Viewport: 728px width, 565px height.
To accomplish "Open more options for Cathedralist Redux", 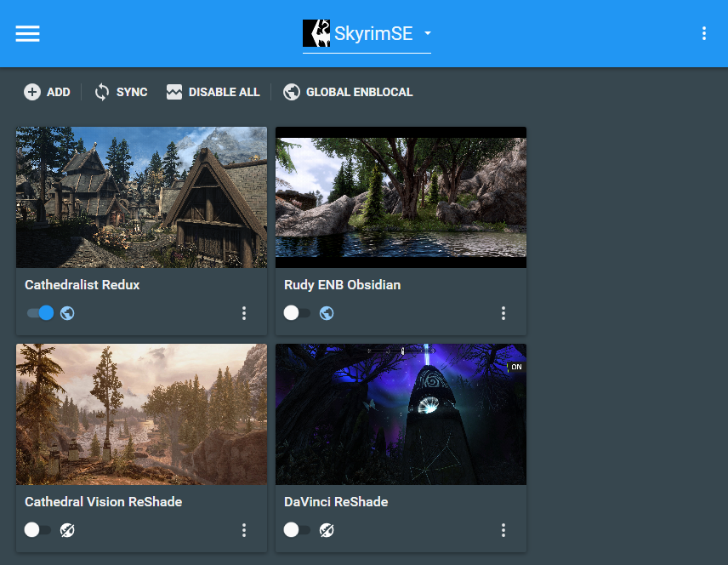I will (x=244, y=313).
